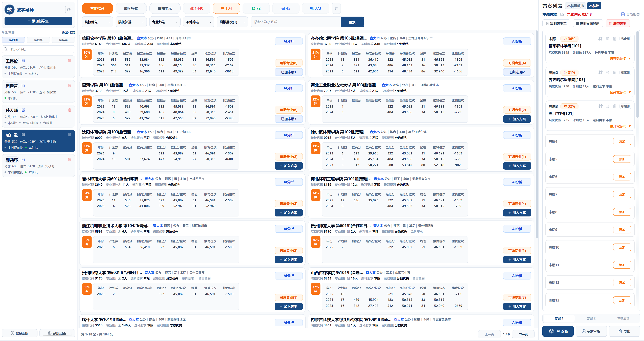Toggle 智能推荐 mode
Viewport: 644px width, 341px height.
point(97,8)
